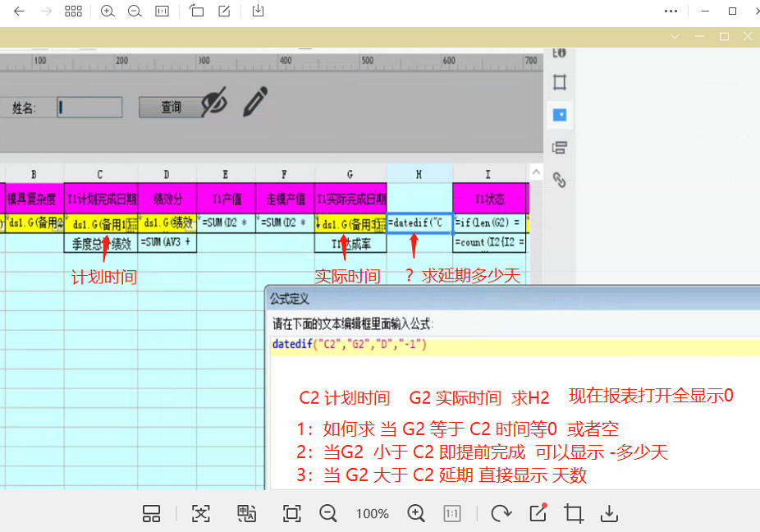Open the edit image pencil icon at top
760x532 pixels.
point(224,11)
